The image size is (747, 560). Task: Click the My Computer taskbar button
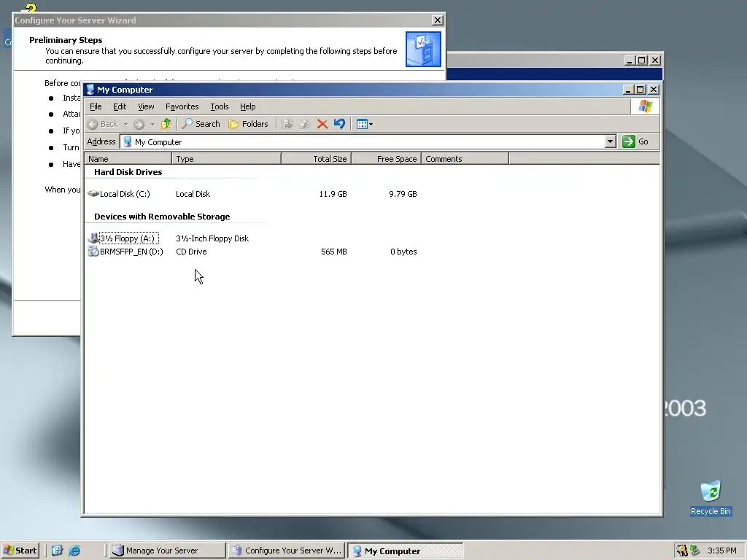click(405, 551)
